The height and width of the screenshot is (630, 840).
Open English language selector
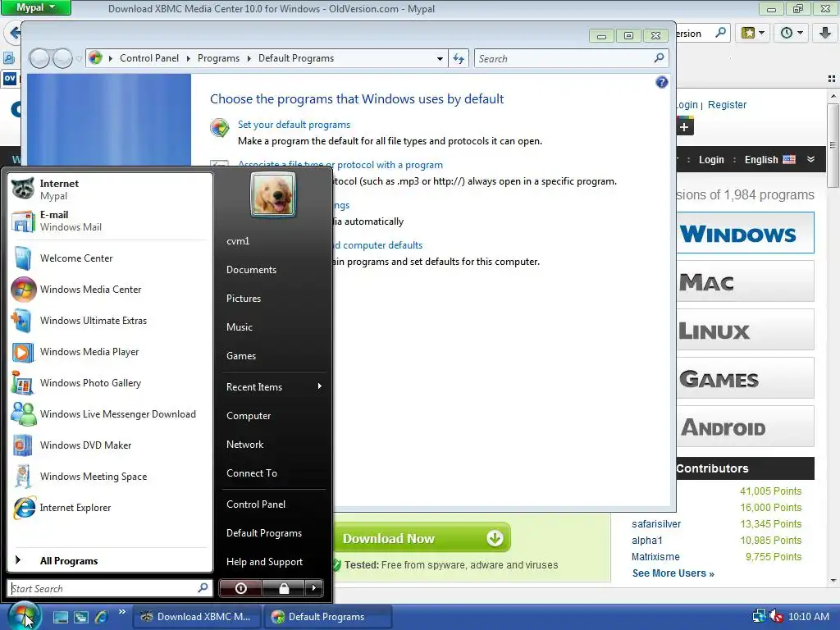[x=769, y=160]
